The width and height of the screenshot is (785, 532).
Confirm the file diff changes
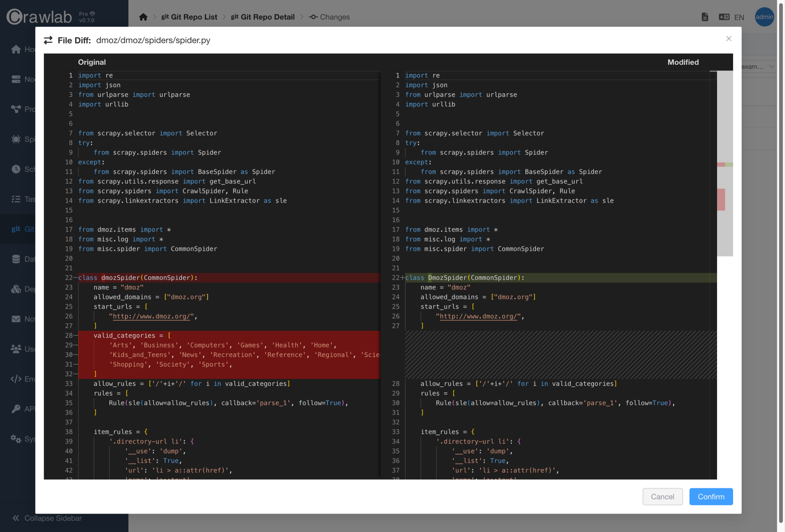pyautogui.click(x=711, y=496)
